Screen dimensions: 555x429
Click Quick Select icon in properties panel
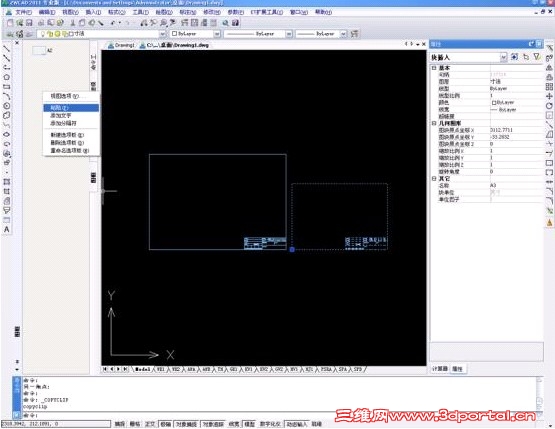(514, 57)
